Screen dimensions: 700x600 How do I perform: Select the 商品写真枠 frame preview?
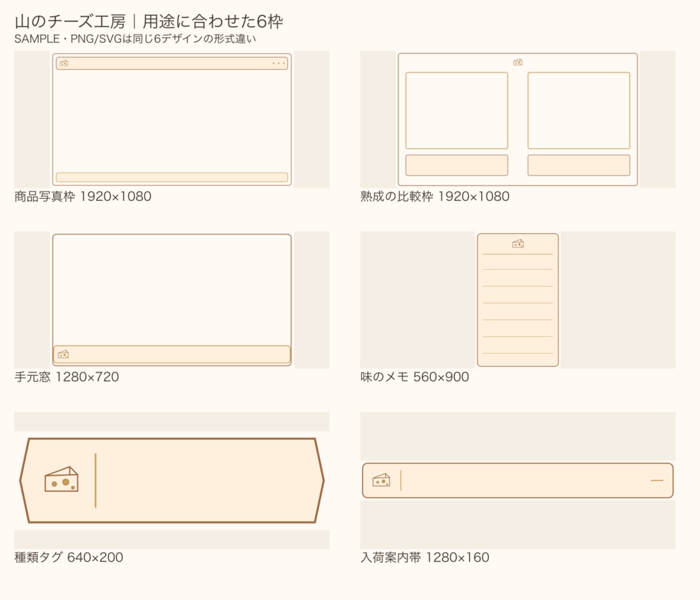click(x=172, y=119)
